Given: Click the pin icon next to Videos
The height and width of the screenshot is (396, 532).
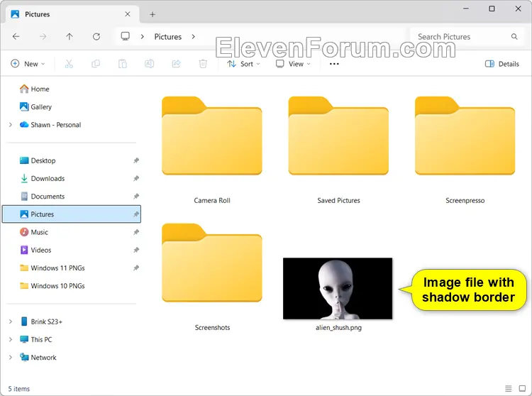Looking at the screenshot, I should 136,250.
